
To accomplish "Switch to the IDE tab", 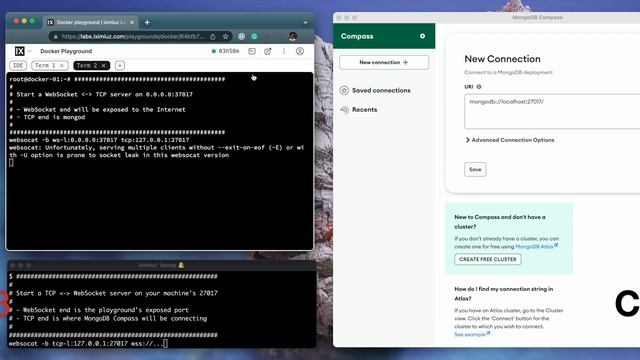I will click(18, 65).
